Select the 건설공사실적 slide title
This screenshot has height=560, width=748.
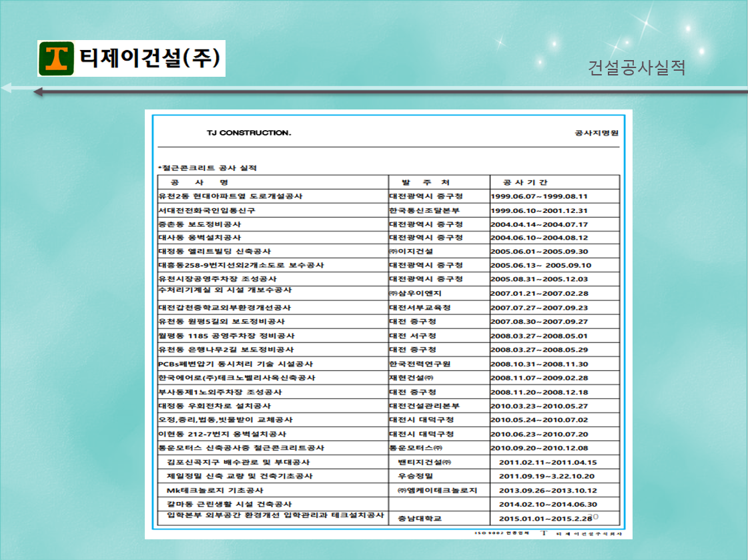[x=637, y=67]
